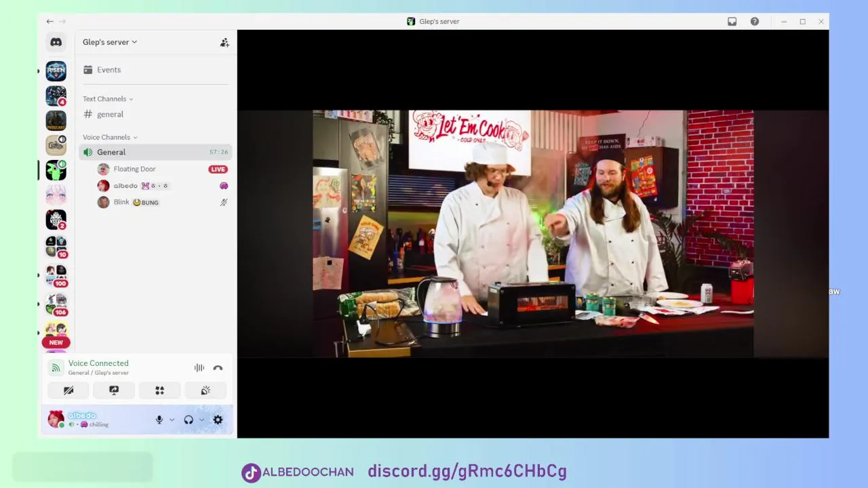Click the Blink voice participant row
The height and width of the screenshot is (488, 868).
click(x=163, y=202)
